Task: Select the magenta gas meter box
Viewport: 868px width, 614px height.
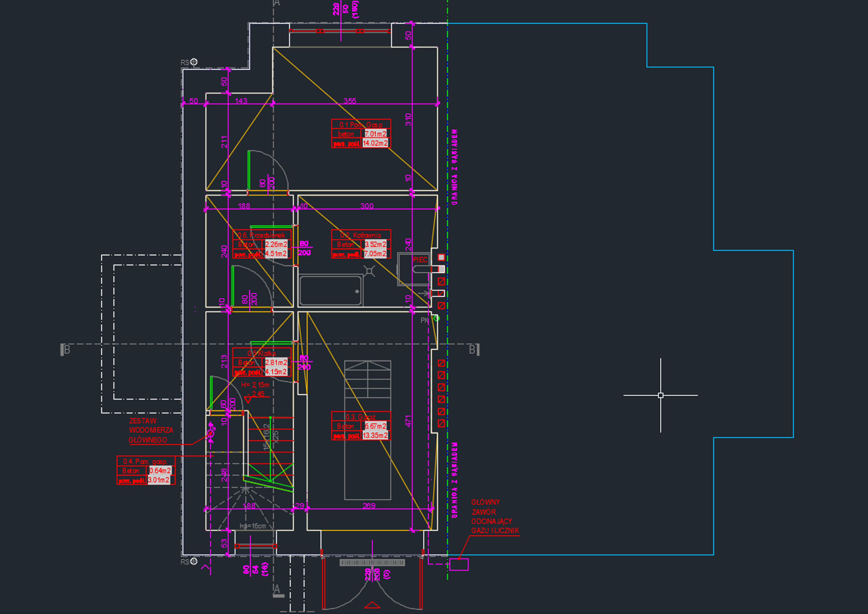Action: [459, 565]
